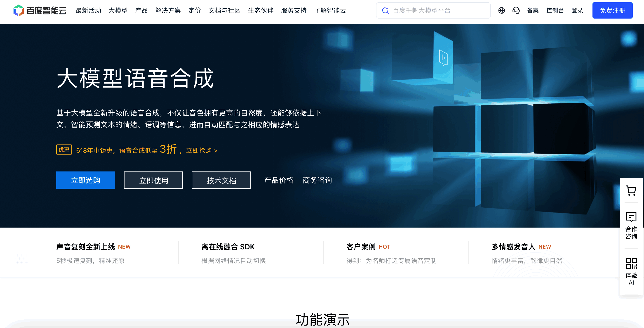
Task: Open the 产品价格 link
Action: coord(279,180)
